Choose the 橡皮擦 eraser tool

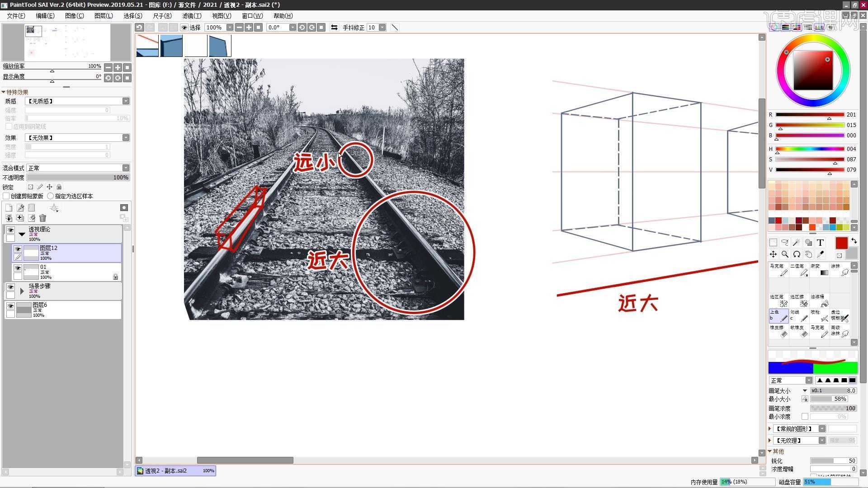778,331
